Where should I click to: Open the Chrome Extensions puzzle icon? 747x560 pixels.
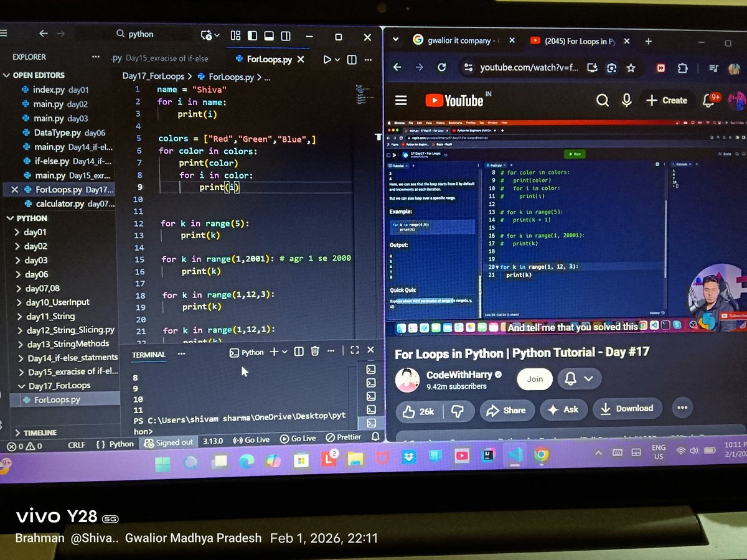pos(683,68)
